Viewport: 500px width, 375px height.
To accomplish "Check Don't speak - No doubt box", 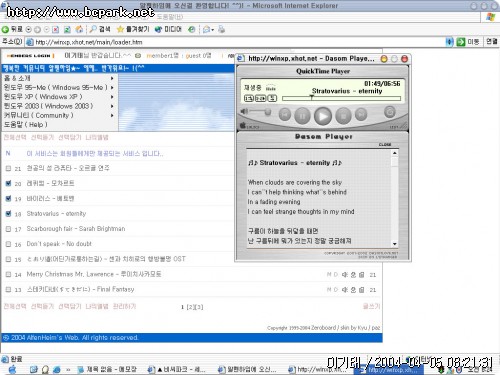I will click(x=8, y=244).
